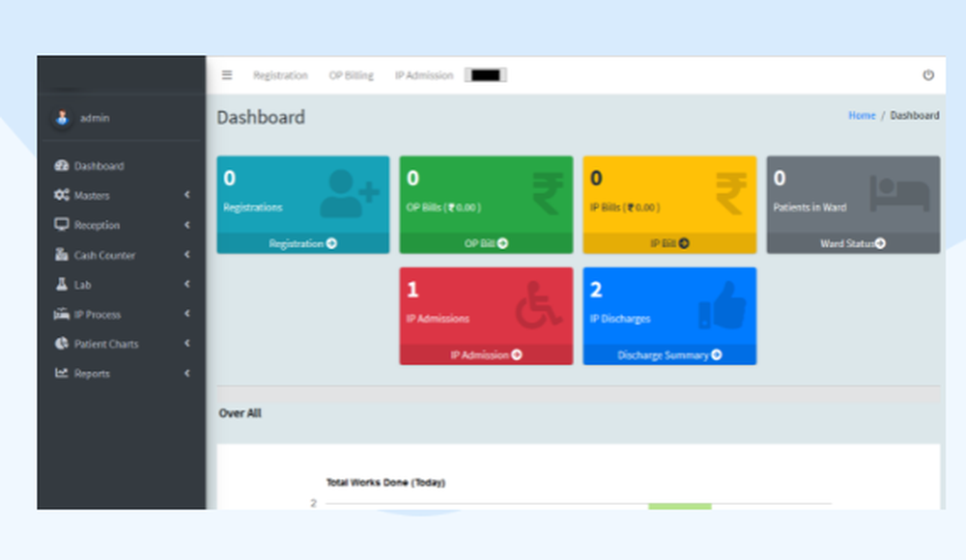
Task: Open IP Admission from the top navbar
Action: click(x=424, y=75)
